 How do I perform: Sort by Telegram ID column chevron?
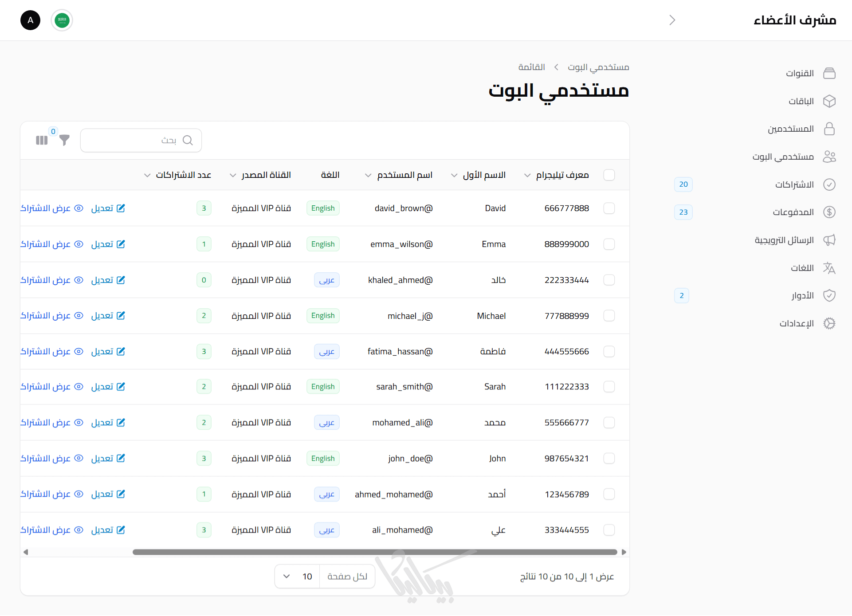(527, 175)
